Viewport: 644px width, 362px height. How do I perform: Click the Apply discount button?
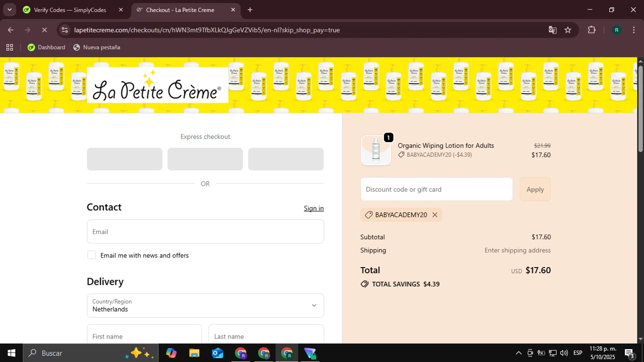point(535,189)
